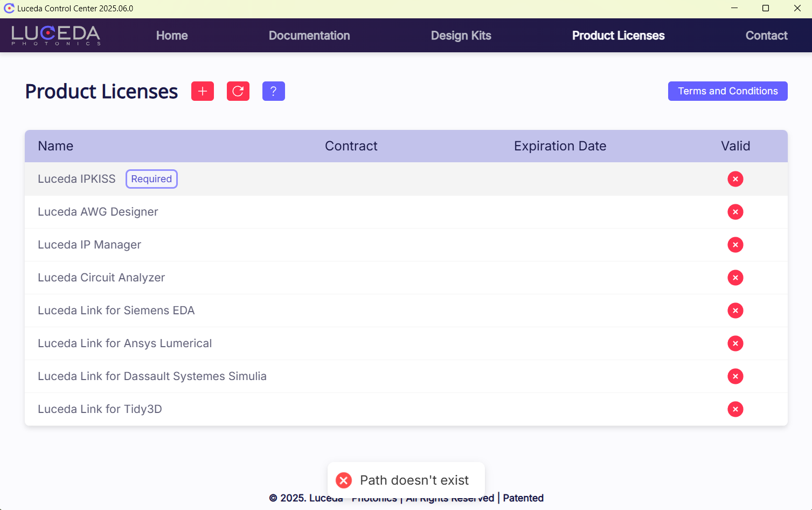The height and width of the screenshot is (510, 812).
Task: Open the Contact tab
Action: [x=767, y=36]
